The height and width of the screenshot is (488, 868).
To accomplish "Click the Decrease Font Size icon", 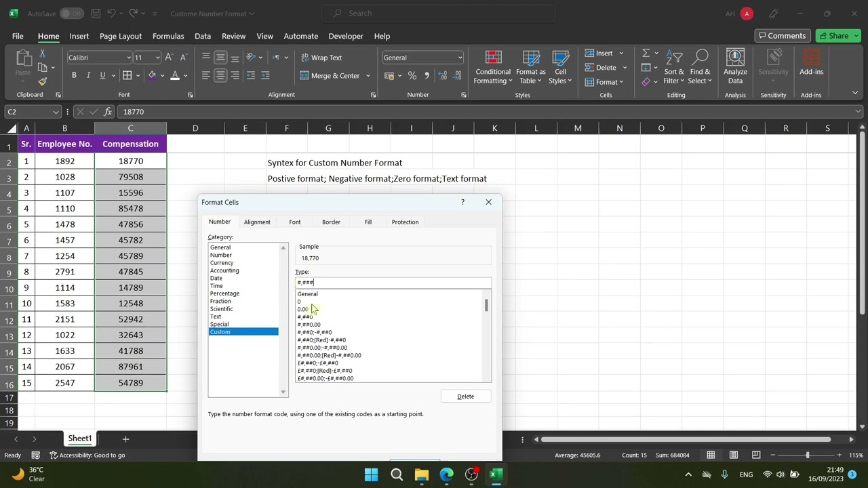I will click(184, 58).
